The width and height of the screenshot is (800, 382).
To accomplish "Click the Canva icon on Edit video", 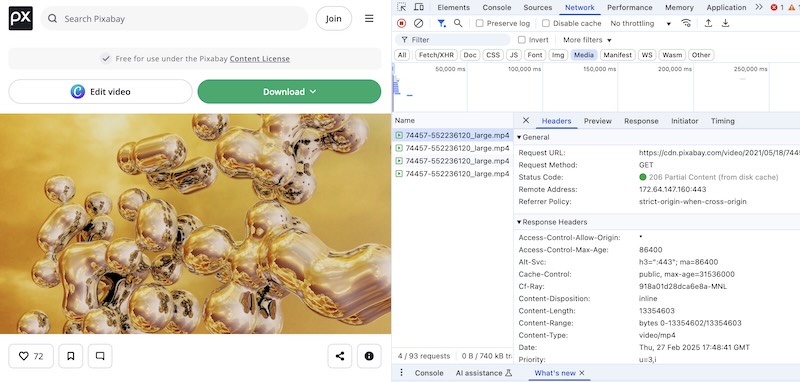I will [x=78, y=92].
